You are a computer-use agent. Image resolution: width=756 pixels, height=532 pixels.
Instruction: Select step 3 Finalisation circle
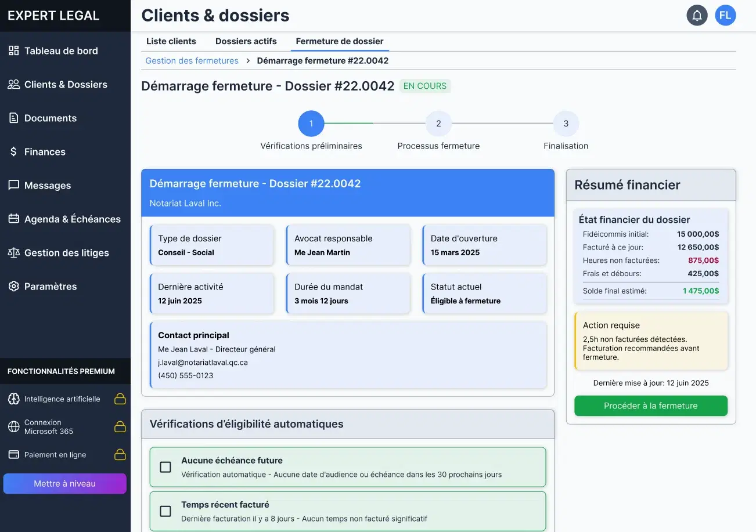pyautogui.click(x=566, y=124)
